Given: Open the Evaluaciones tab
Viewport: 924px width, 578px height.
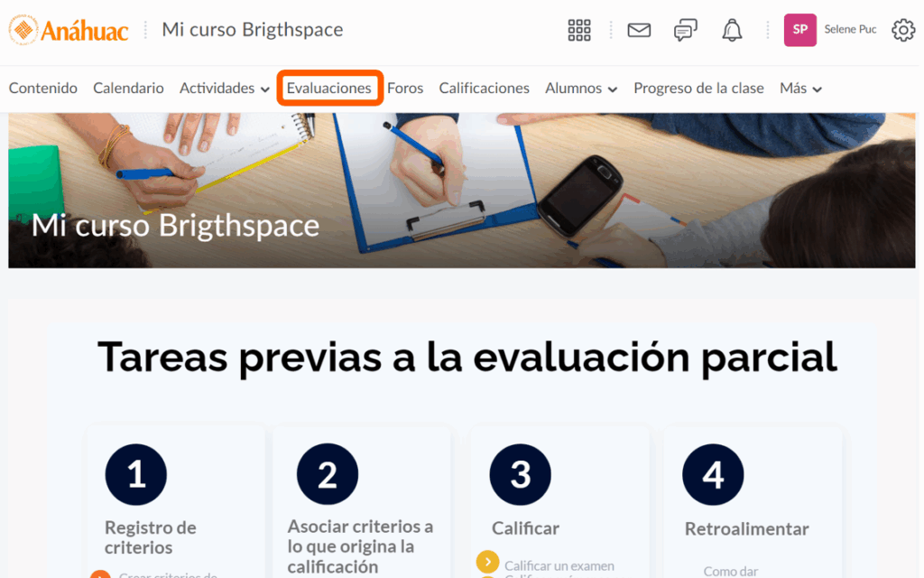Looking at the screenshot, I should [x=329, y=89].
